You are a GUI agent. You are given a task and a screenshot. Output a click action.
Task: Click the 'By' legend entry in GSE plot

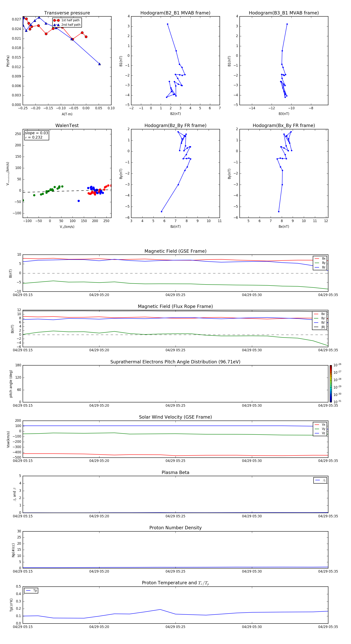320,263
